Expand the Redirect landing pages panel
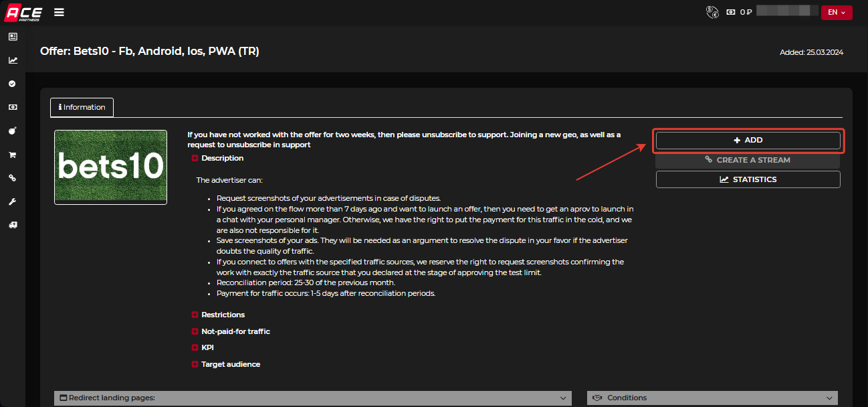 [x=313, y=398]
